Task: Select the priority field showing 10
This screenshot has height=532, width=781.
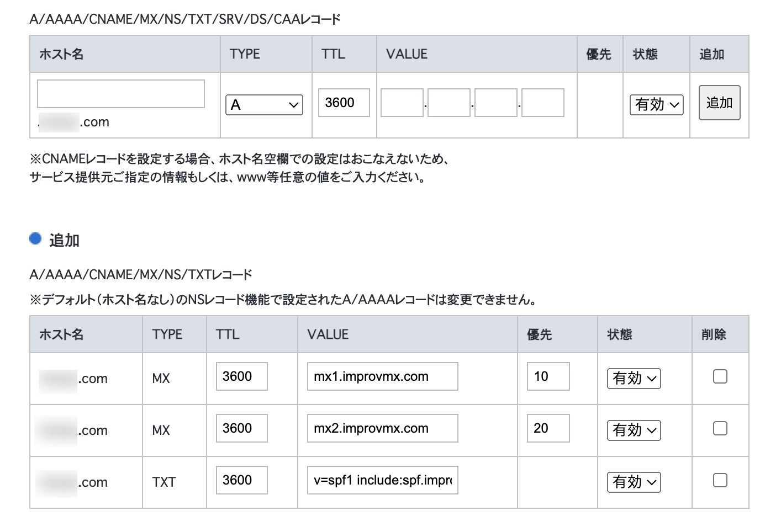Action: pyautogui.click(x=548, y=376)
